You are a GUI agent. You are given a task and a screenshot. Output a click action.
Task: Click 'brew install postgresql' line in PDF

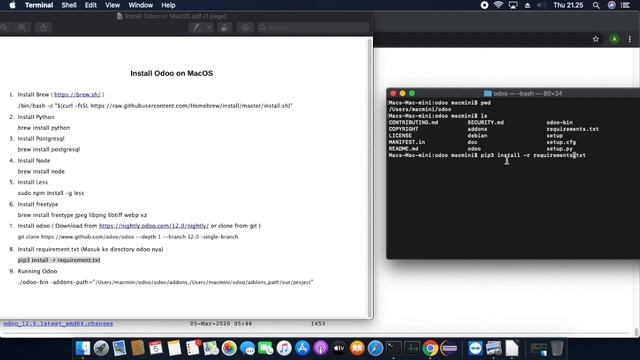click(49, 149)
